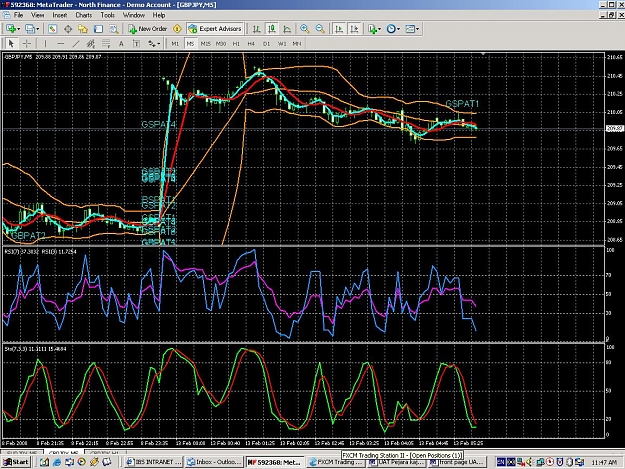The width and height of the screenshot is (625, 469).
Task: Select the trendline drawing tool
Action: point(76,43)
